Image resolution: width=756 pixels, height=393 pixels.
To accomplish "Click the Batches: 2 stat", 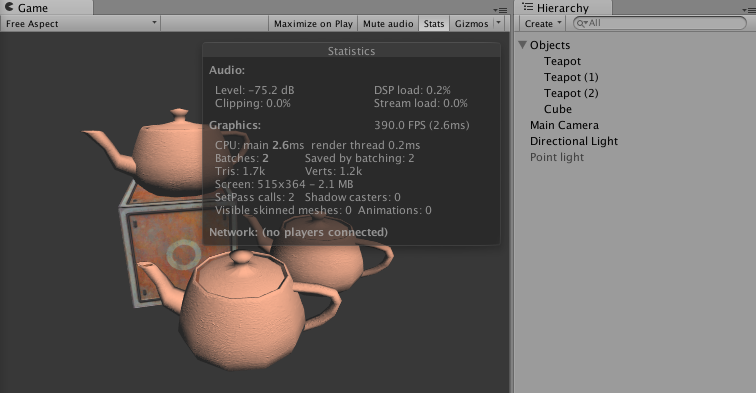I will (x=242, y=158).
